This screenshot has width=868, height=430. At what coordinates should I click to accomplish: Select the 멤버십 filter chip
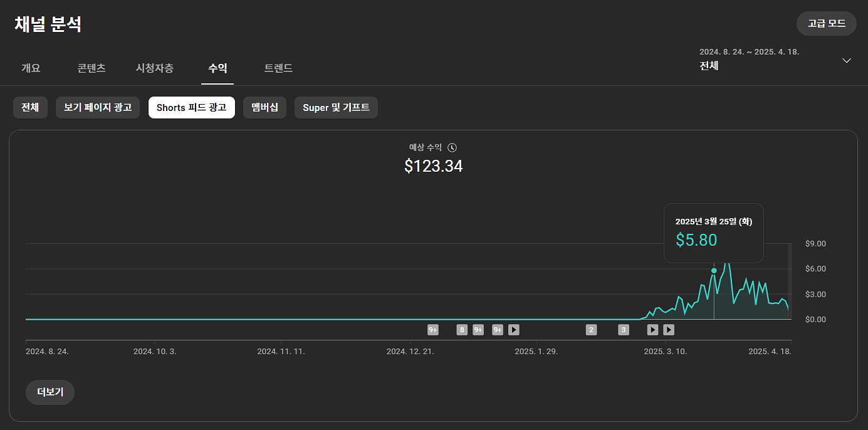264,107
